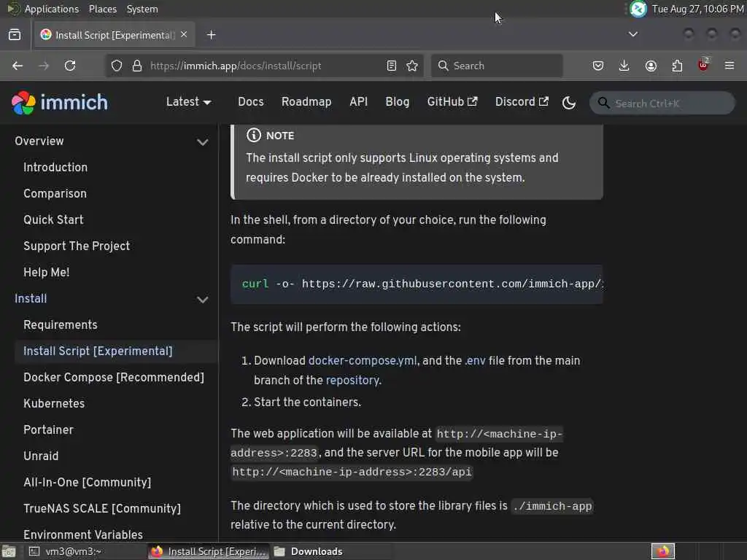Screen dimensions: 747x560
Task: Open the uBlock Origin extension icon
Action: click(703, 64)
